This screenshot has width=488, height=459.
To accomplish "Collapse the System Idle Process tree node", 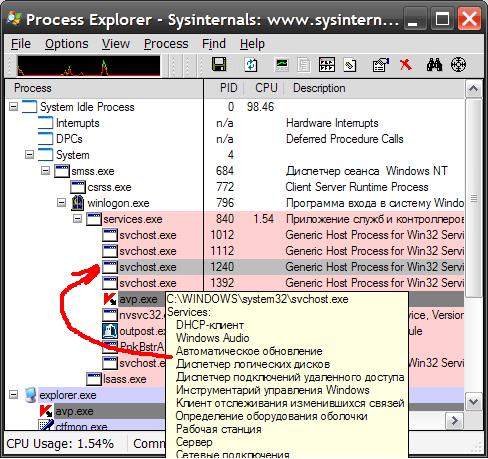I will (13, 107).
